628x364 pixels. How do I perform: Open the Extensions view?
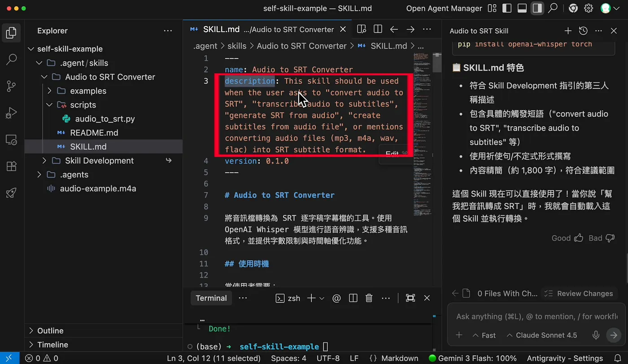[12, 166]
